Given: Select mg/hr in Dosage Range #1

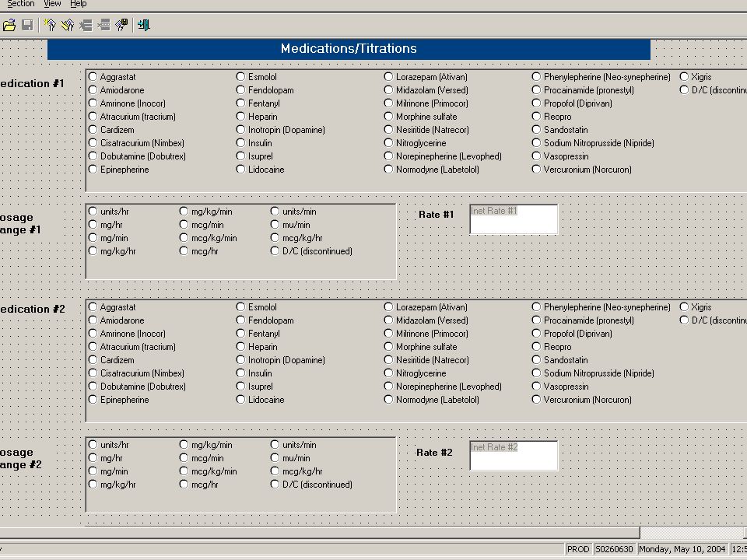Looking at the screenshot, I should (x=93, y=225).
